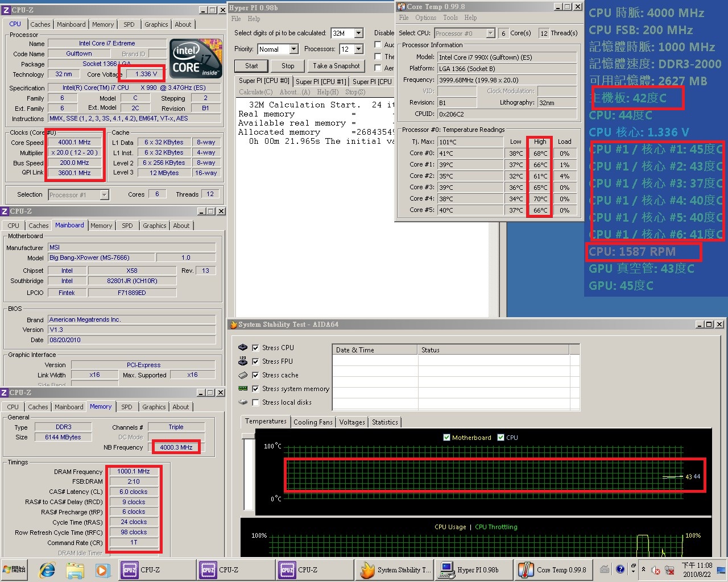Viewport: 728px width, 582px height.
Task: Switch to the first CPU-Z taskbar button
Action: click(156, 569)
